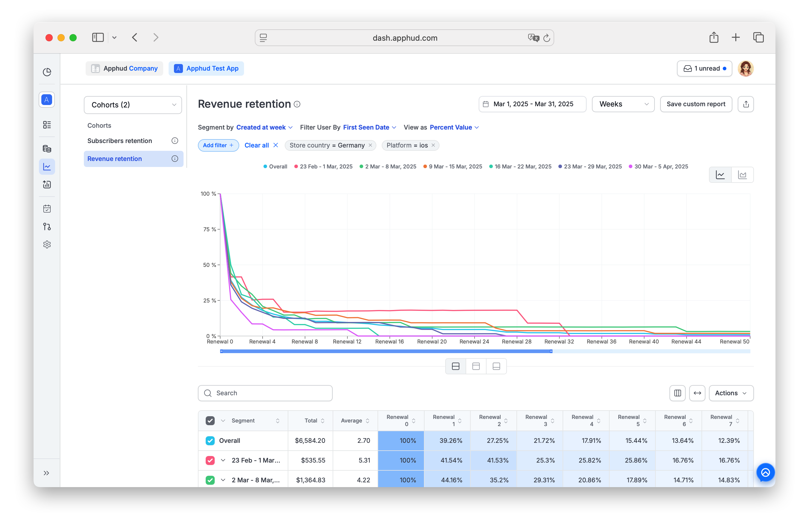Switch to line chart view icon
The height and width of the screenshot is (532, 809).
(x=720, y=175)
